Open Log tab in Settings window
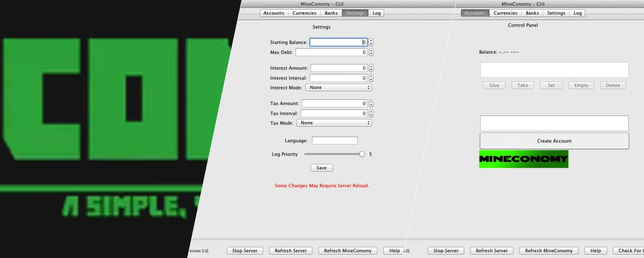Viewport: 644px width, 258px height. pyautogui.click(x=376, y=13)
